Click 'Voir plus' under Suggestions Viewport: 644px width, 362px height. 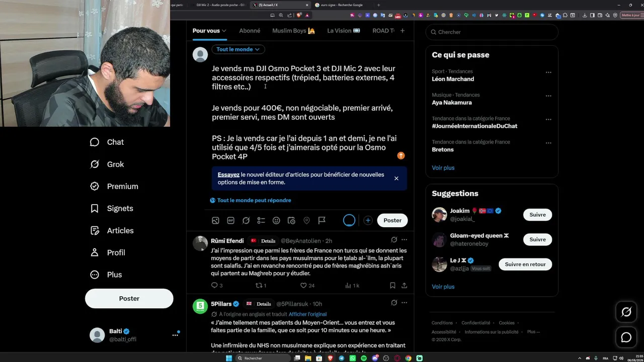tap(443, 287)
